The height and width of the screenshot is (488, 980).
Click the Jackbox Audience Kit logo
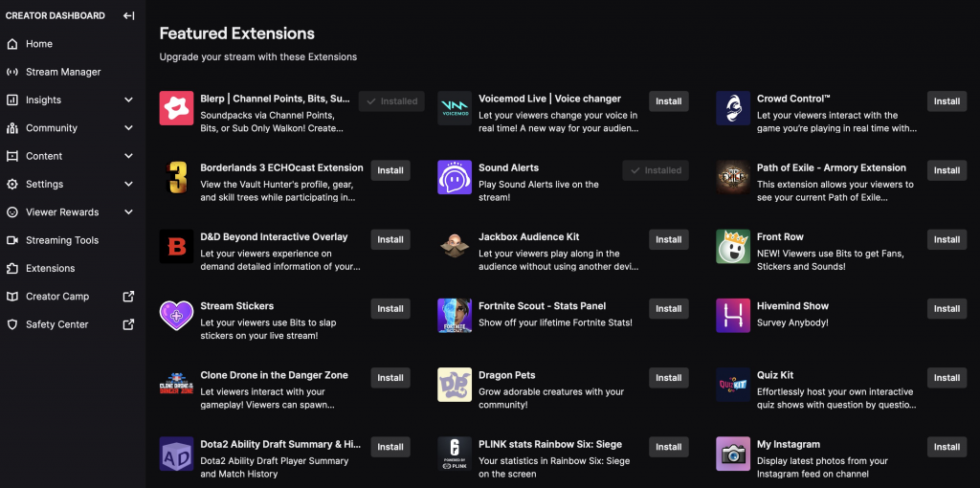coord(455,246)
